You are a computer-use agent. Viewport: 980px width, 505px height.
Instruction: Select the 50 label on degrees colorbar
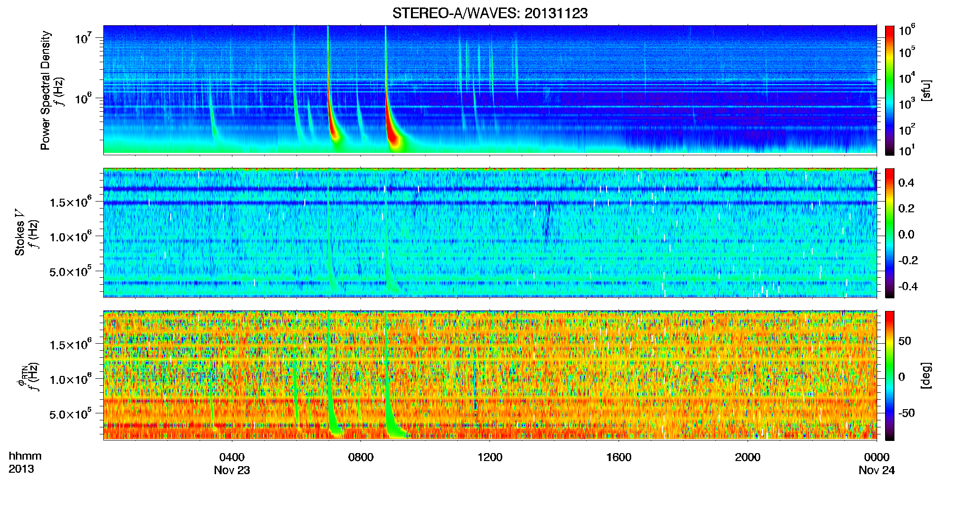pos(904,340)
